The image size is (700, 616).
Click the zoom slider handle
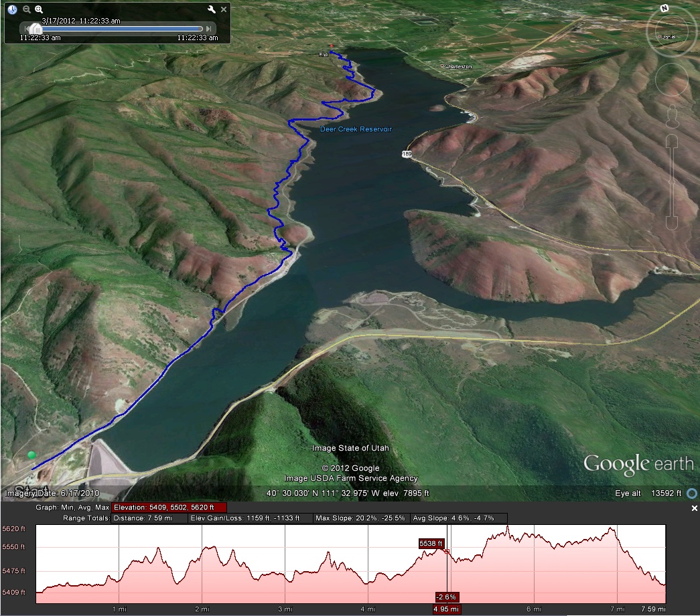[x=672, y=181]
